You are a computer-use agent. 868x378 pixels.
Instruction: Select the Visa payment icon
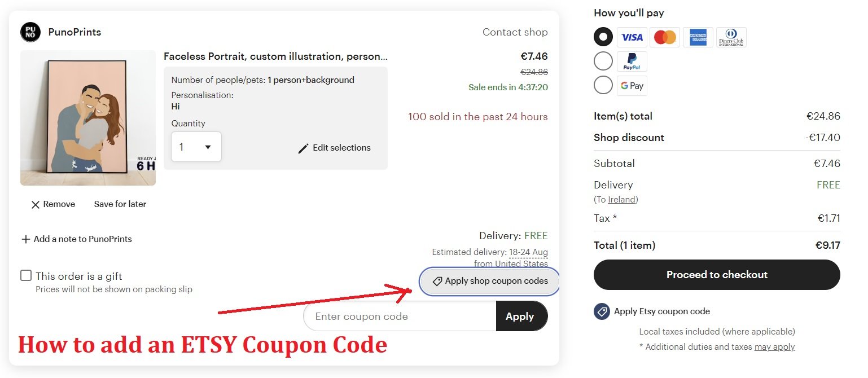tap(632, 37)
